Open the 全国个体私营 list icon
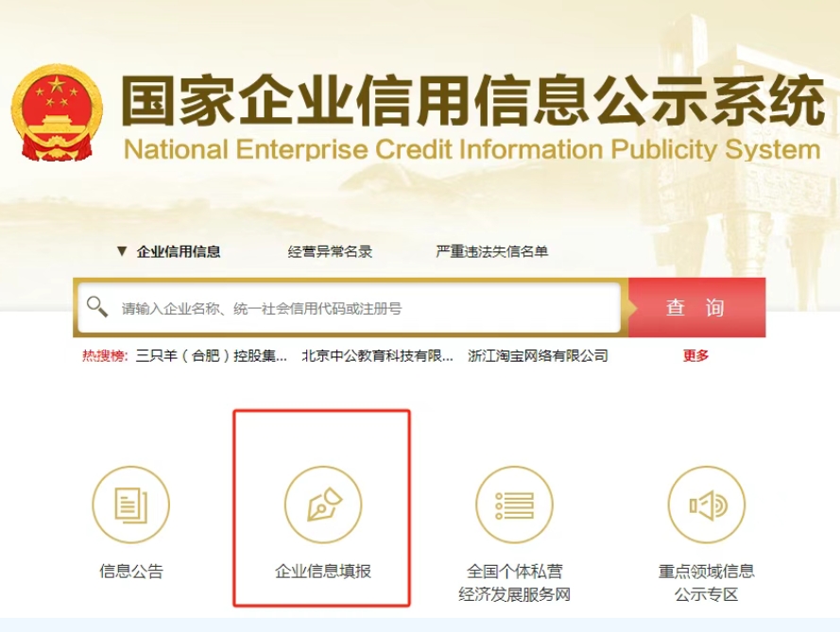This screenshot has width=840, height=632. 514,504
